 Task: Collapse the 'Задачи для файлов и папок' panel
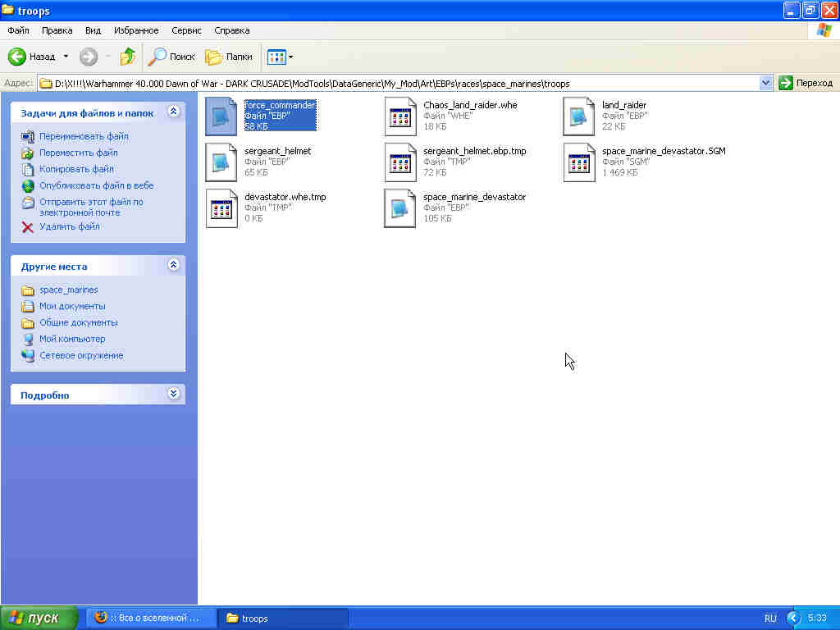(x=173, y=112)
